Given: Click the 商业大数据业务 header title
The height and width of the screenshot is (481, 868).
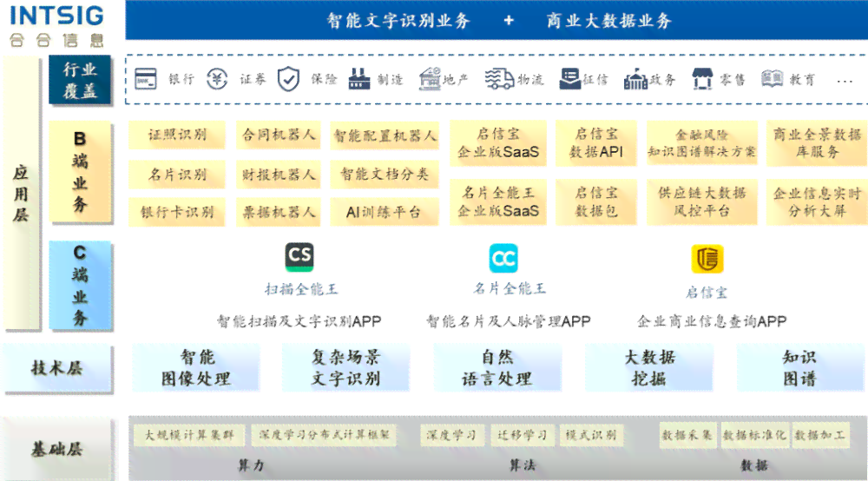Looking at the screenshot, I should (x=609, y=21).
